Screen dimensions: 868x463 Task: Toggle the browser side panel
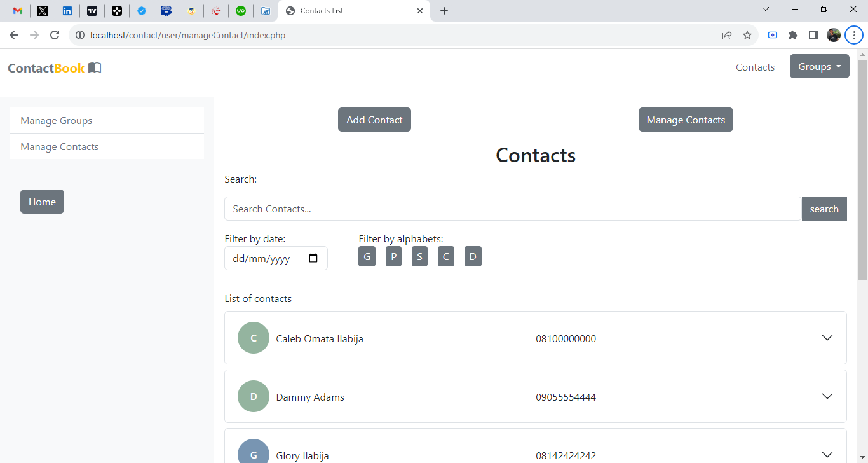click(813, 36)
